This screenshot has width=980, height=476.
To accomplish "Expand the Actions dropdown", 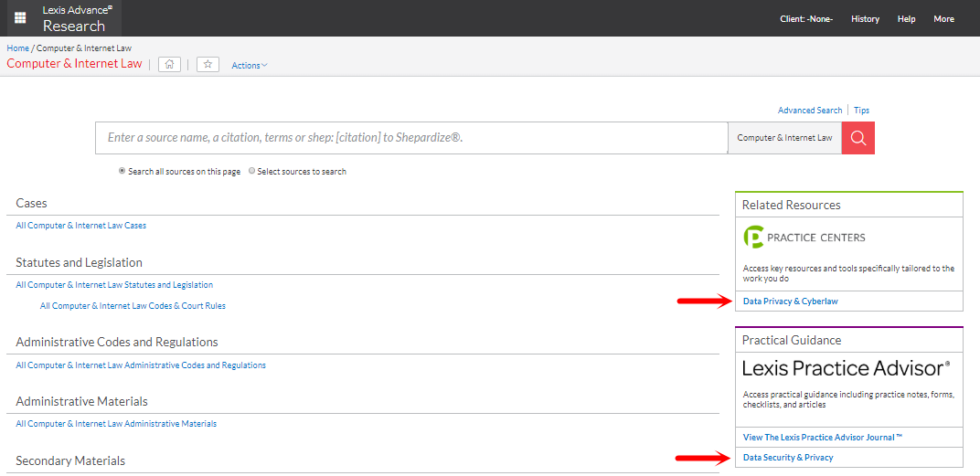I will pos(250,65).
